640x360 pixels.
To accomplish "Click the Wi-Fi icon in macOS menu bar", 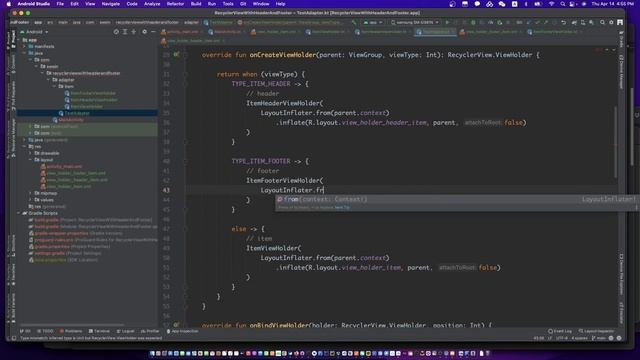I will [x=551, y=4].
